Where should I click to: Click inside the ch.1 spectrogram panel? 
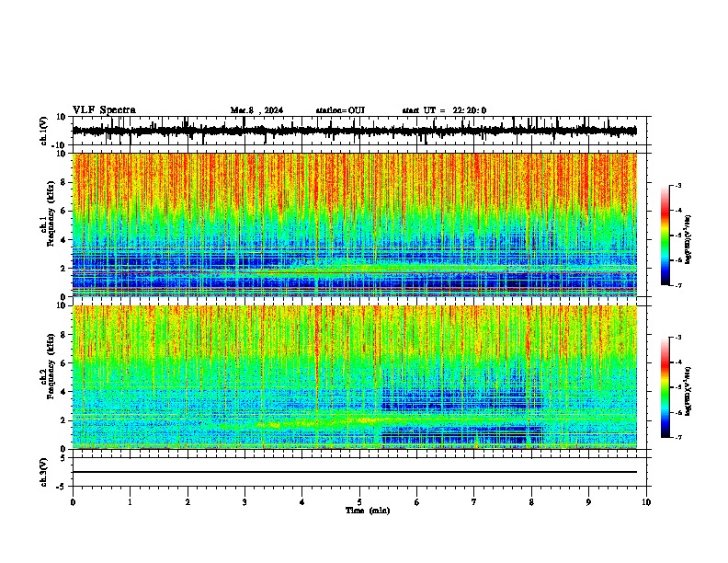354,224
